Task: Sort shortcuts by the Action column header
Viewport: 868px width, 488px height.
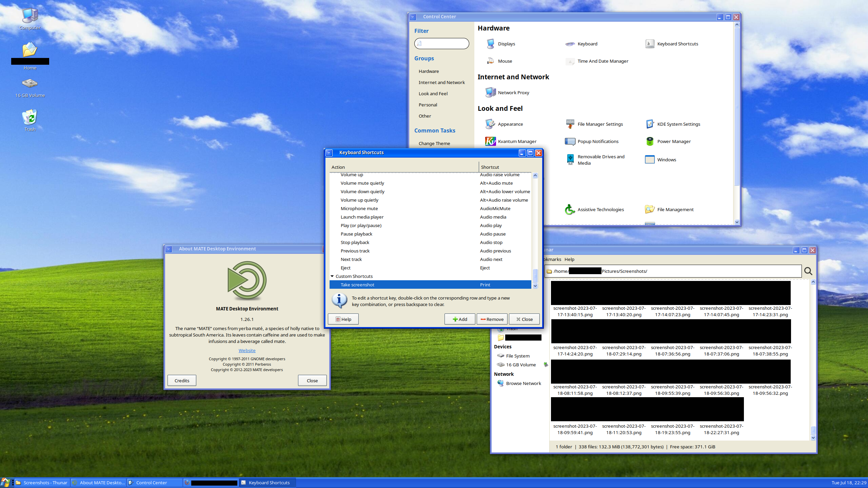Action: (x=404, y=167)
